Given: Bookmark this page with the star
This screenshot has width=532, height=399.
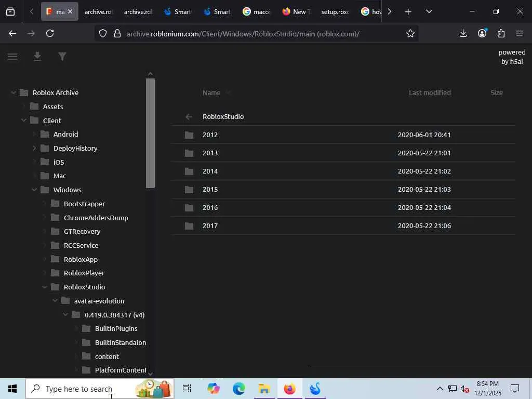Looking at the screenshot, I should pyautogui.click(x=410, y=33).
